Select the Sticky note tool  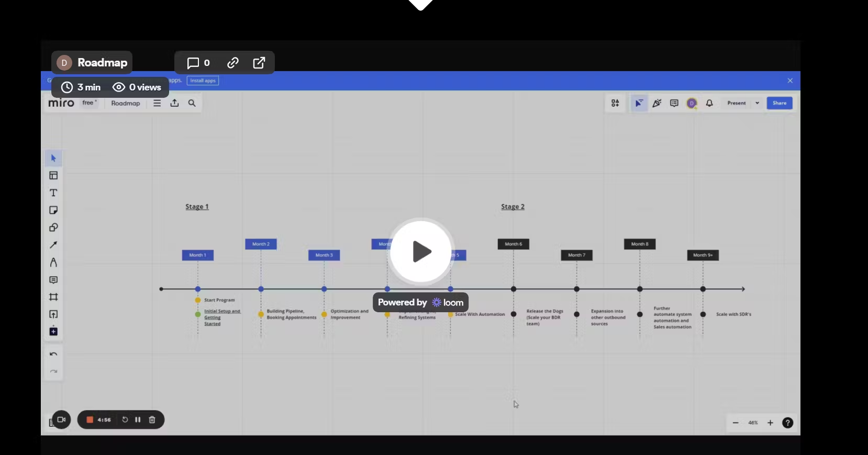tap(53, 210)
